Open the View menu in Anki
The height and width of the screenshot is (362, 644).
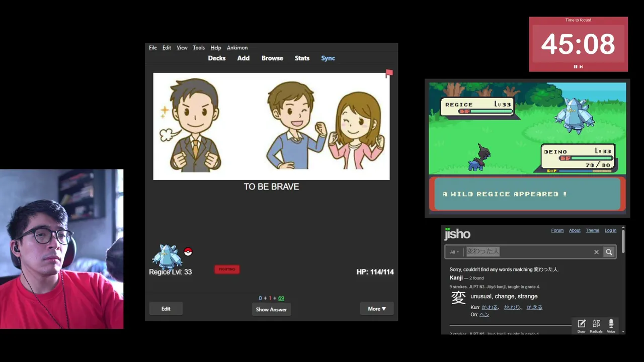point(182,48)
